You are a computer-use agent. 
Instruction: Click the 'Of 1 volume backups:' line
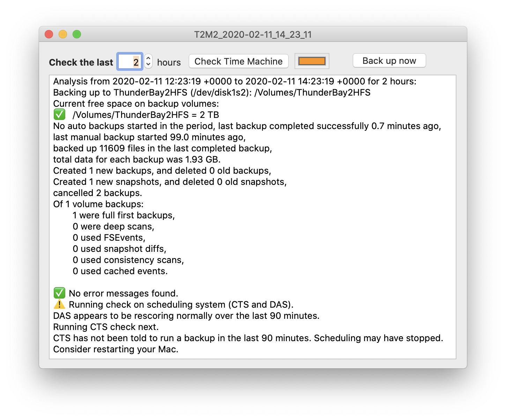pos(98,204)
